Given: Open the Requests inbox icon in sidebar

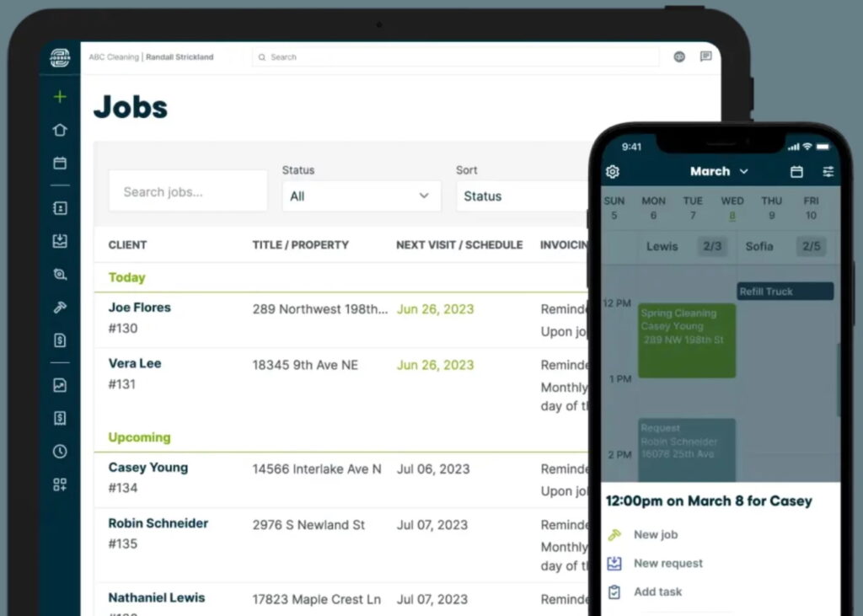Looking at the screenshot, I should pyautogui.click(x=60, y=241).
